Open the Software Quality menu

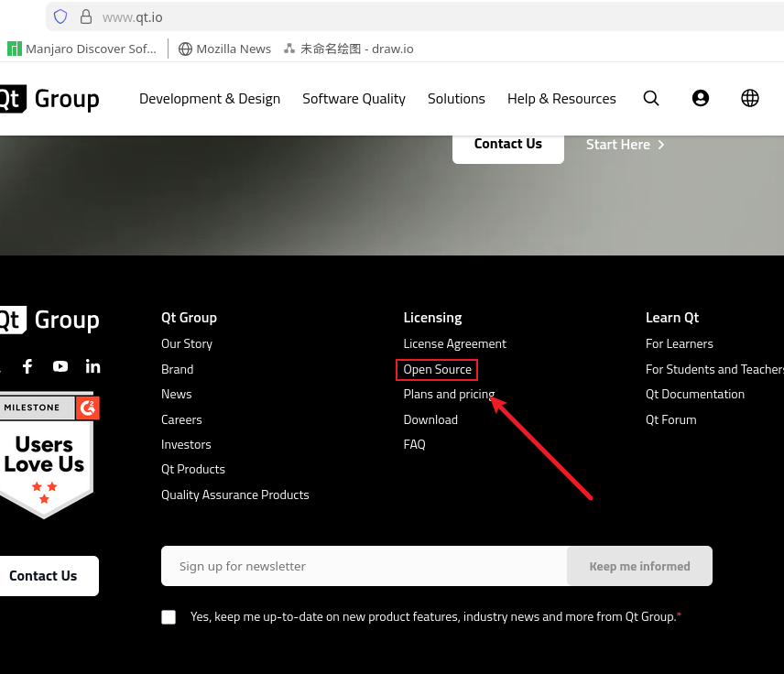354,99
